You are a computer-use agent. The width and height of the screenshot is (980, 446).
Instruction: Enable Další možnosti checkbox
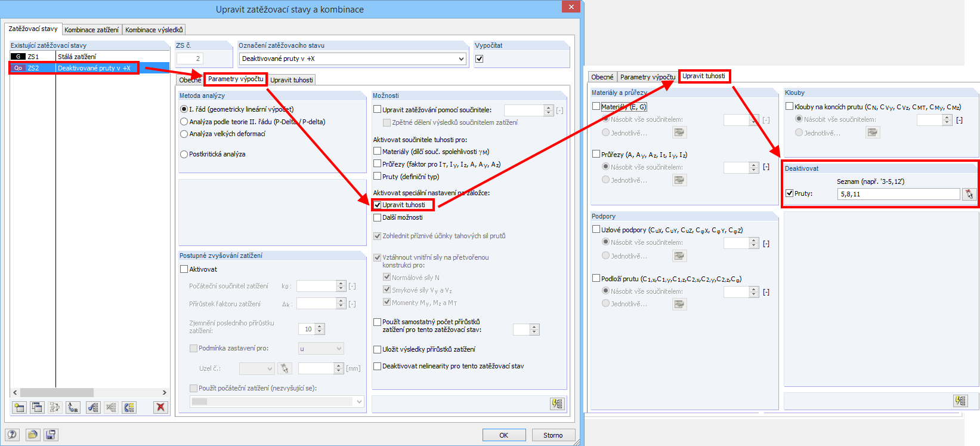[377, 217]
